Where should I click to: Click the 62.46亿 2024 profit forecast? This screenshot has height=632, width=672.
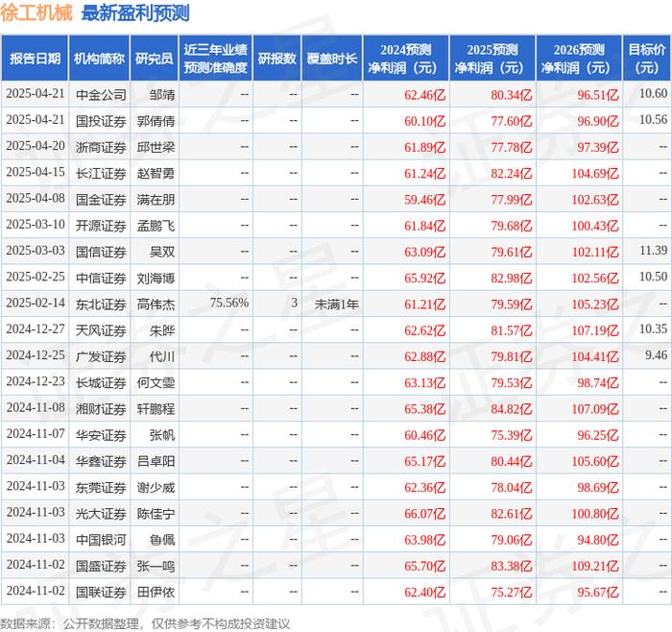coord(424,95)
